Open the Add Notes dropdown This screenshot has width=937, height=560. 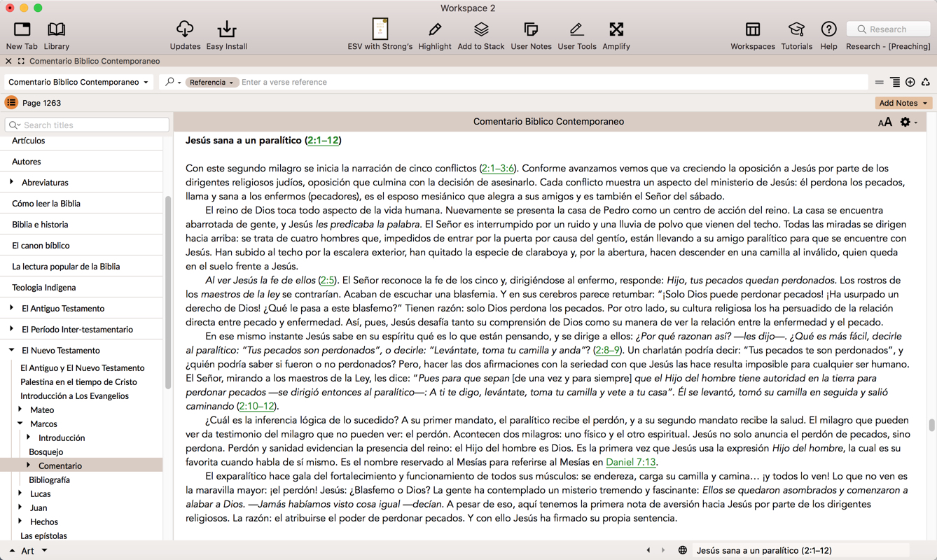(x=903, y=103)
